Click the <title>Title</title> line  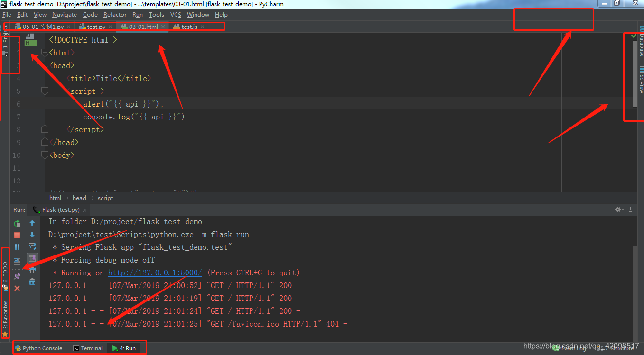109,78
